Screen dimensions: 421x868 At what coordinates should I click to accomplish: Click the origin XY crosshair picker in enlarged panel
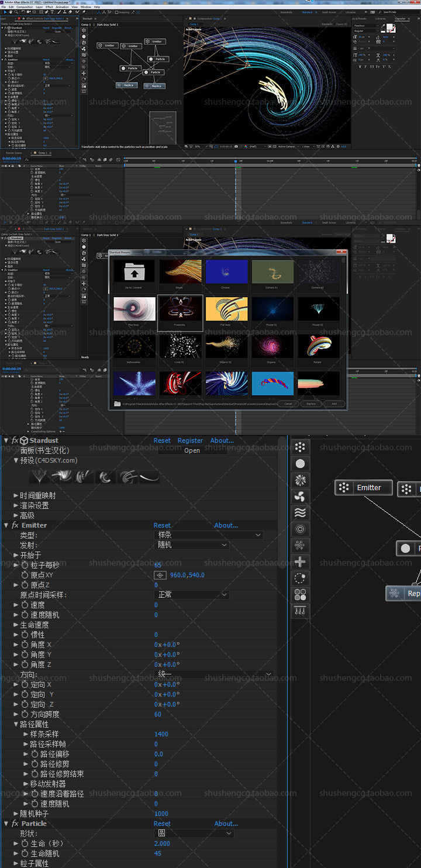click(x=160, y=575)
